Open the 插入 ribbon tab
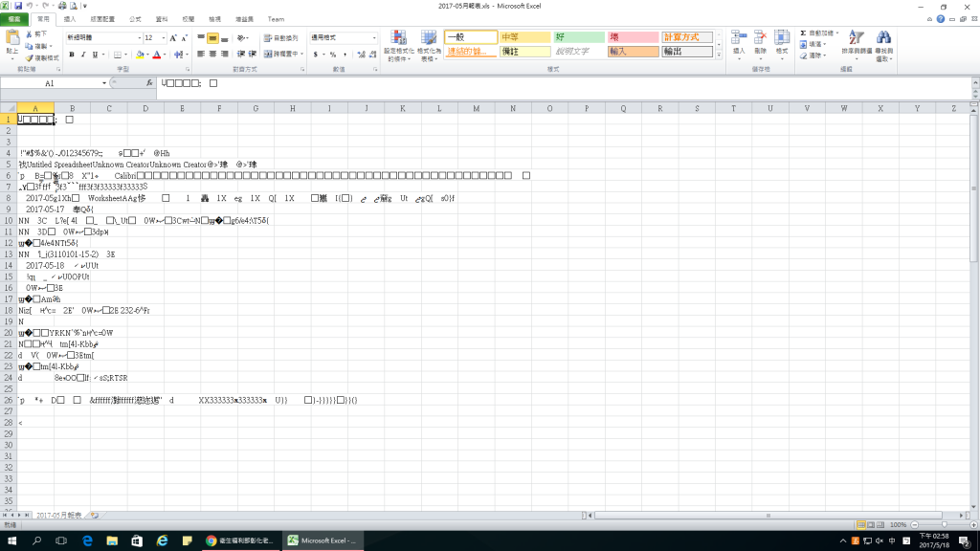 [x=70, y=19]
